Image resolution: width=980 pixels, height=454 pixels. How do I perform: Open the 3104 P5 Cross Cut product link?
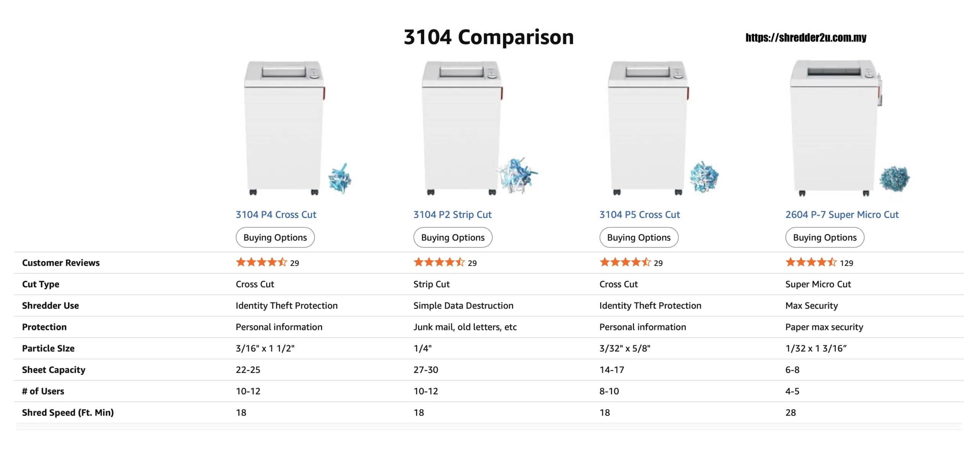[639, 215]
